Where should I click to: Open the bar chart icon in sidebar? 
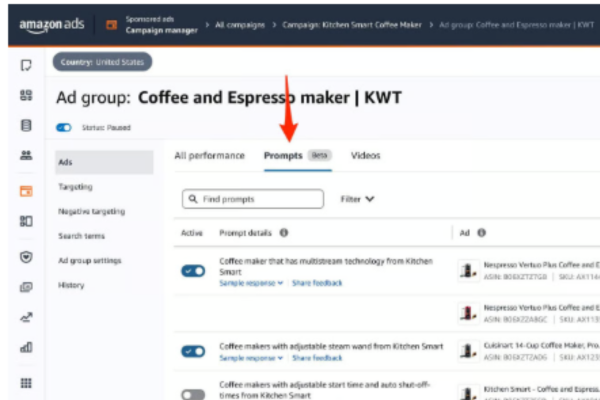pos(26,348)
